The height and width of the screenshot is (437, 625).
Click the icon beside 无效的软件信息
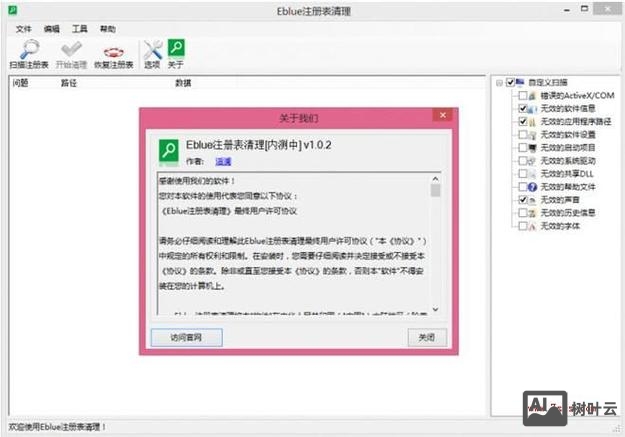532,108
